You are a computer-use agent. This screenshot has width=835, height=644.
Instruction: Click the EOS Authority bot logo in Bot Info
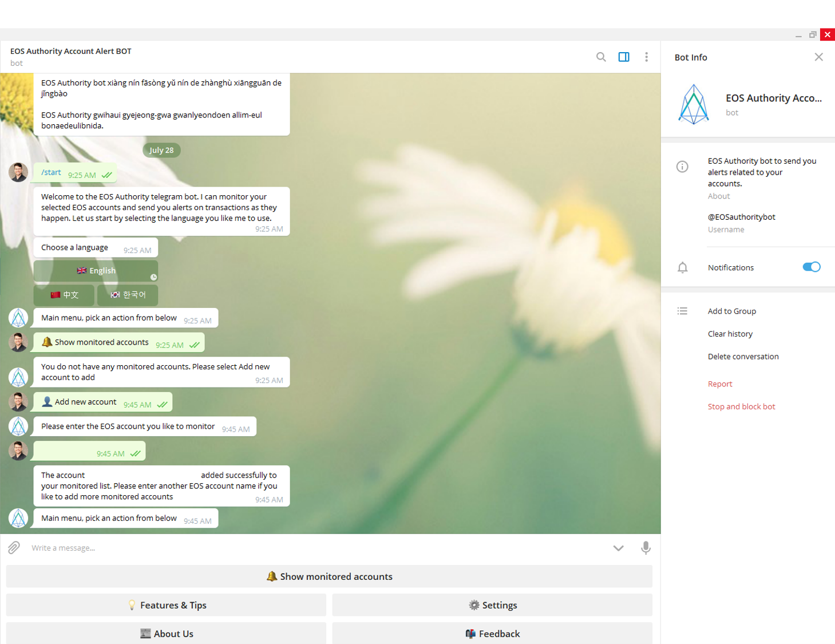click(x=694, y=104)
